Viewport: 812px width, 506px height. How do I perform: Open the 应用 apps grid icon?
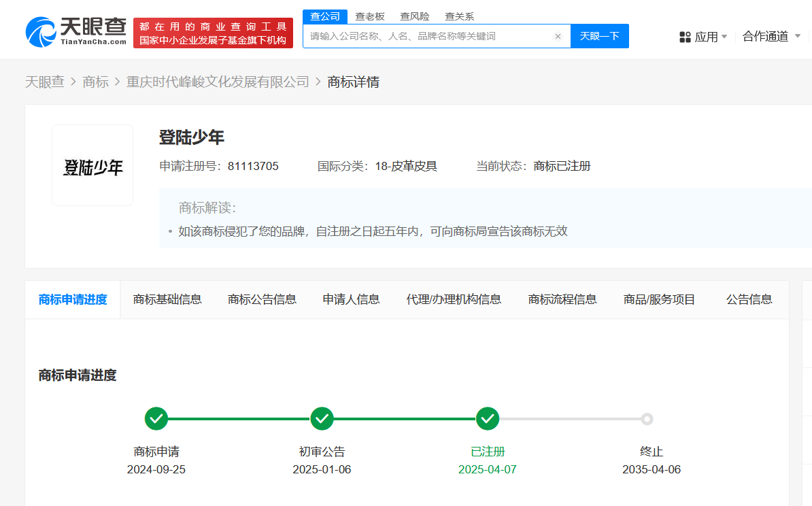click(685, 37)
